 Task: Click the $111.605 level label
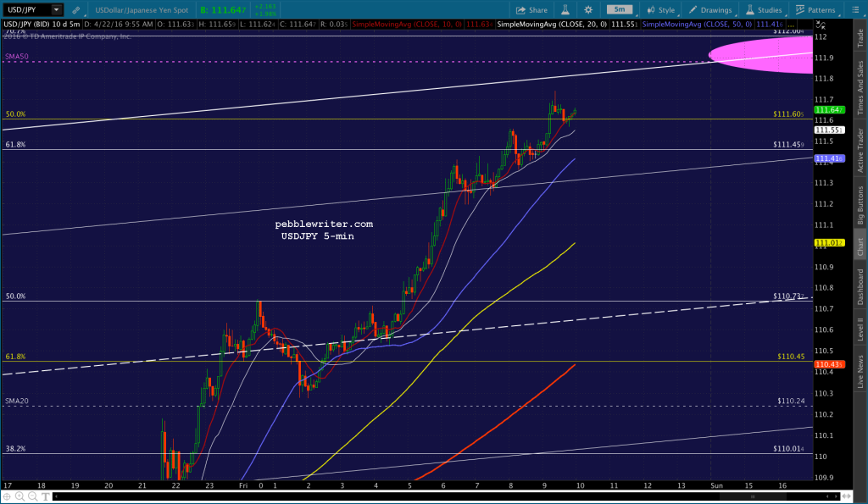click(x=789, y=114)
